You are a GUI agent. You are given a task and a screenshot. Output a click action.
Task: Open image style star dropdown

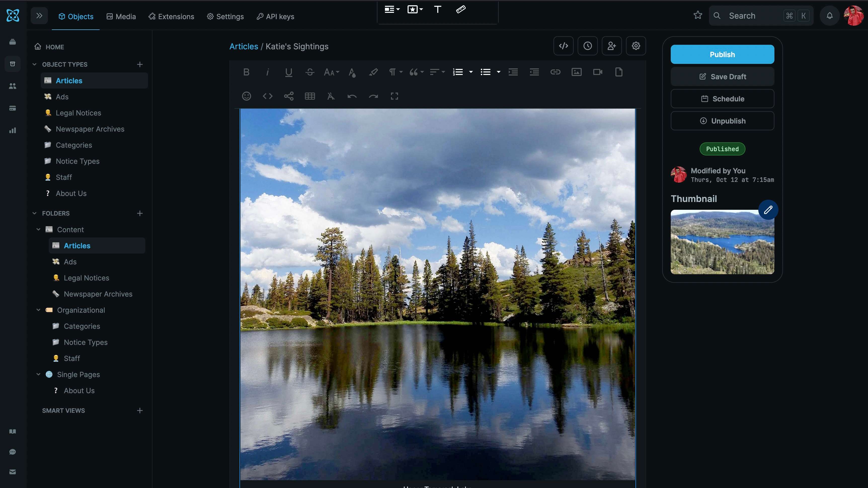[x=415, y=9]
